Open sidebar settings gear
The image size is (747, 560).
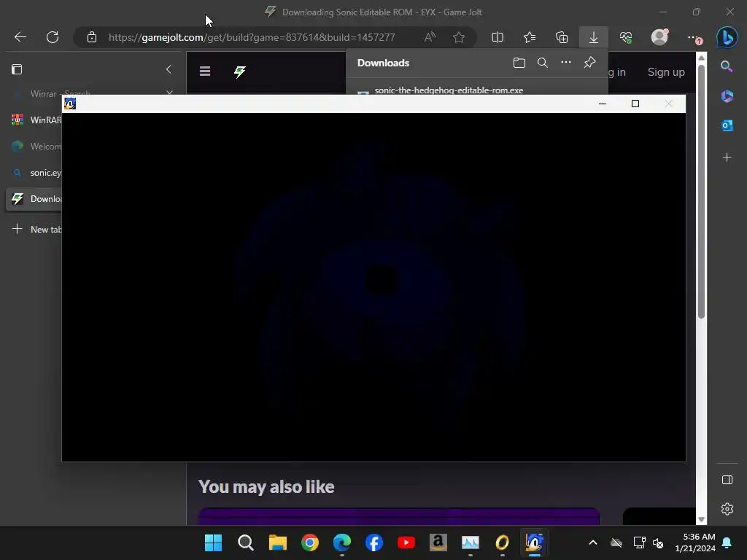coord(727,509)
